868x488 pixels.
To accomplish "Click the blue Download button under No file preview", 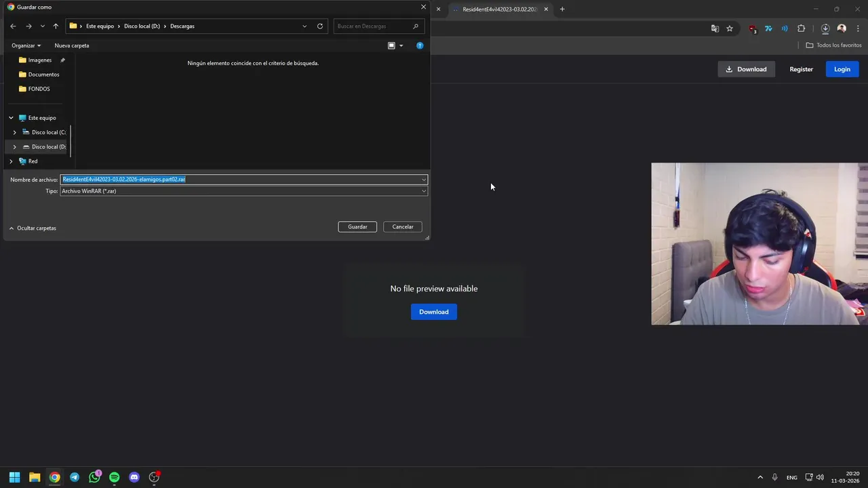I will (434, 312).
